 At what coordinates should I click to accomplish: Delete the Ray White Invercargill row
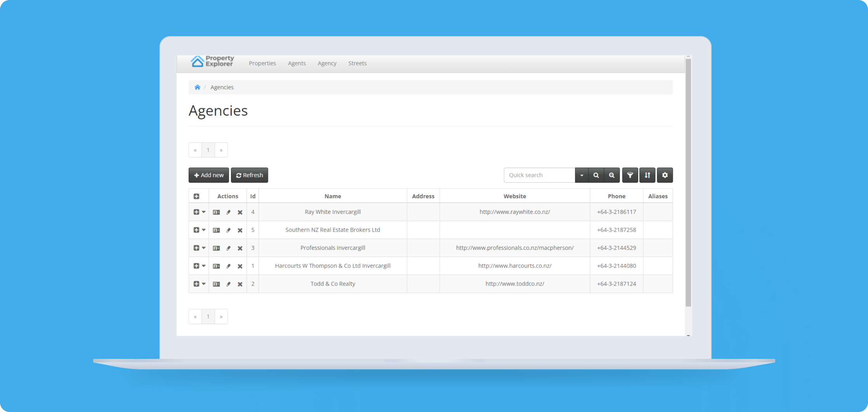click(240, 212)
